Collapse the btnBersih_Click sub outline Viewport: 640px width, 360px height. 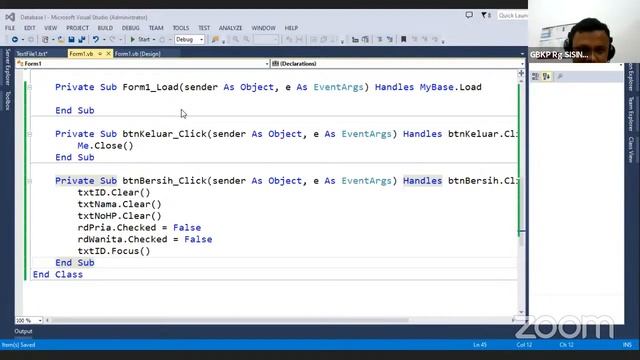(x=29, y=181)
